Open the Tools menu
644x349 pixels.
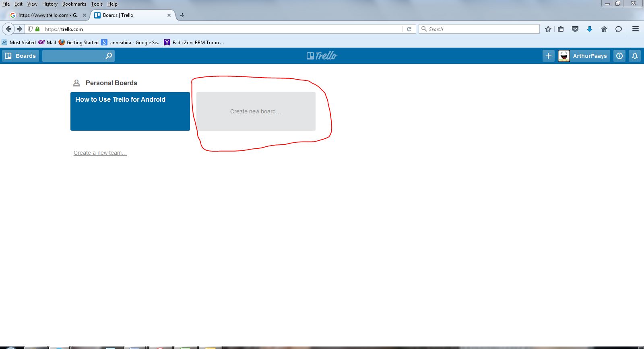point(97,4)
